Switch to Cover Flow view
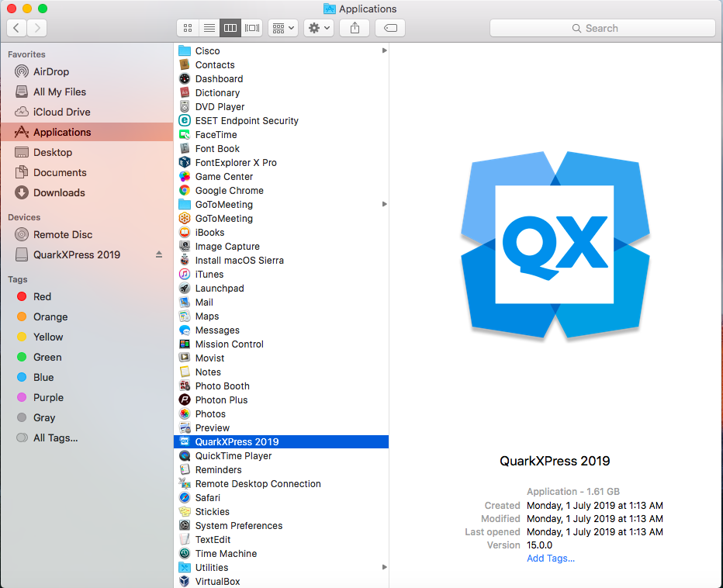 (252, 28)
